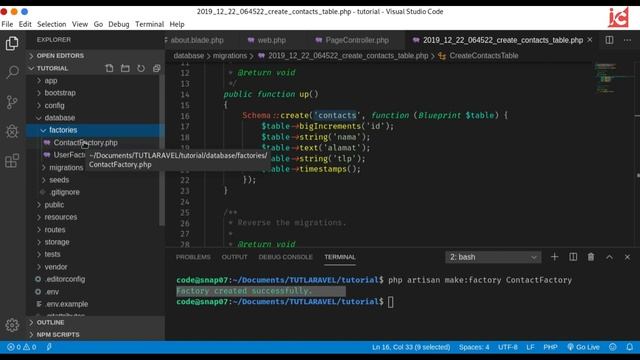Click the Refresh Explorer icon
The image size is (640, 360).
141,68
